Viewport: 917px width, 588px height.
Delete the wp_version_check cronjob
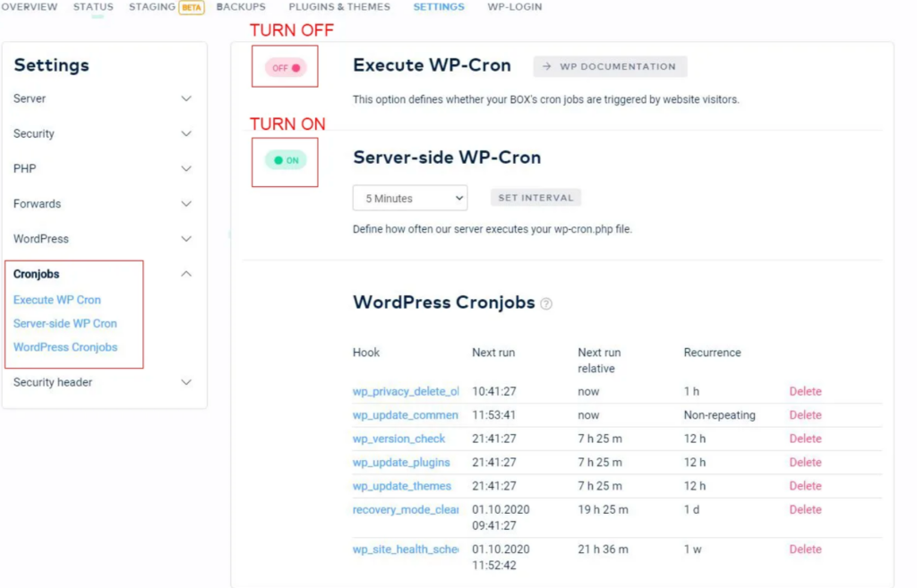(x=805, y=439)
